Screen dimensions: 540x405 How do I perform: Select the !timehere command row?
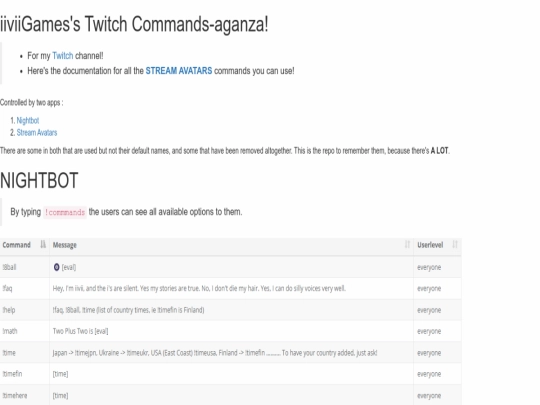pos(231,395)
